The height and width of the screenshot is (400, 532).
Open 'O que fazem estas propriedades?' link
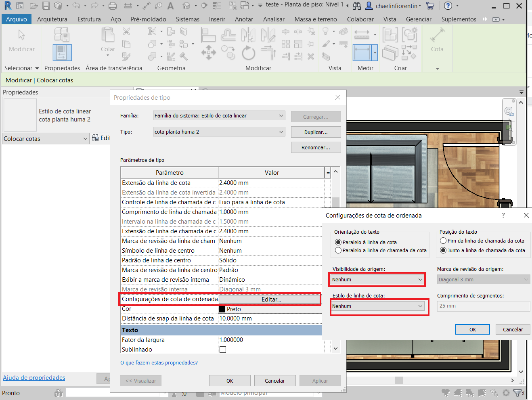point(159,362)
